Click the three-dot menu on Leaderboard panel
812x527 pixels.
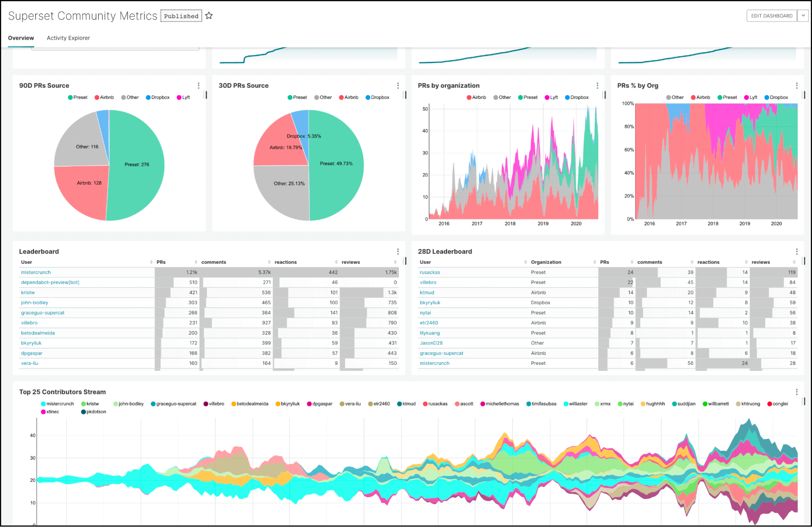click(398, 252)
